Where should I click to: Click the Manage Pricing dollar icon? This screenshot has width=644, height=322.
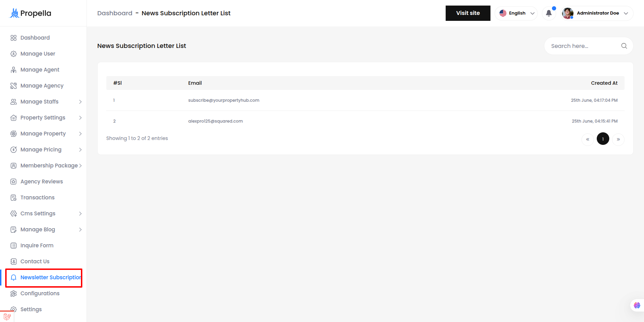(14, 150)
